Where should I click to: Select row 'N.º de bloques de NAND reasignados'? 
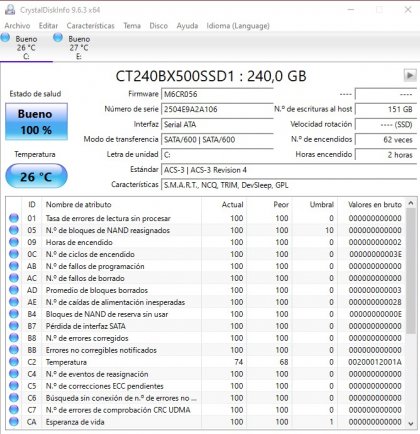point(206,230)
